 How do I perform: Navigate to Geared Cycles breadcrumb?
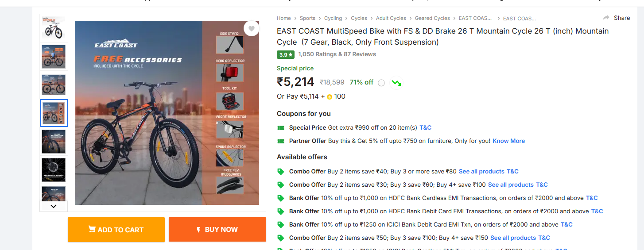(432, 18)
